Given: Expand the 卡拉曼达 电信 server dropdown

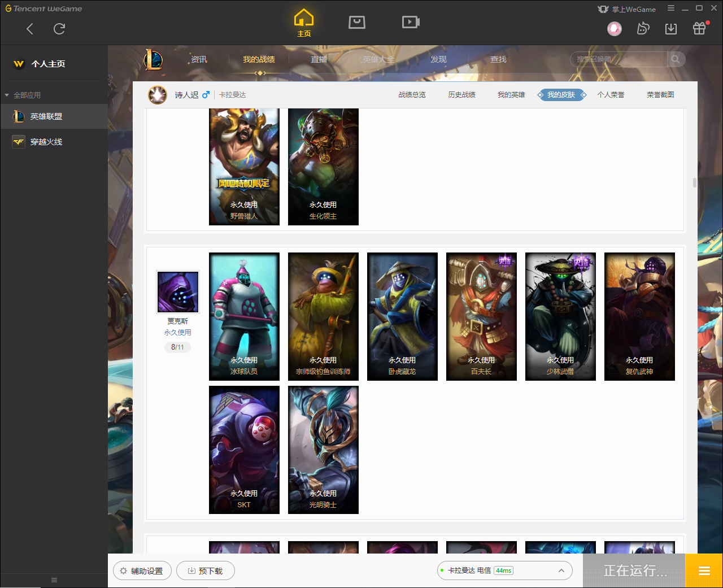Looking at the screenshot, I should pyautogui.click(x=504, y=570).
